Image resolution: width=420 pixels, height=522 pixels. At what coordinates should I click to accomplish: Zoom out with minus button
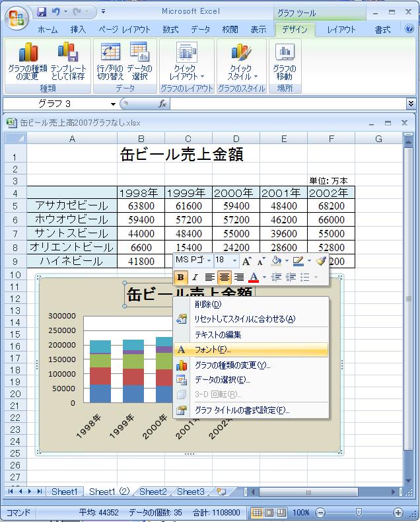(320, 513)
